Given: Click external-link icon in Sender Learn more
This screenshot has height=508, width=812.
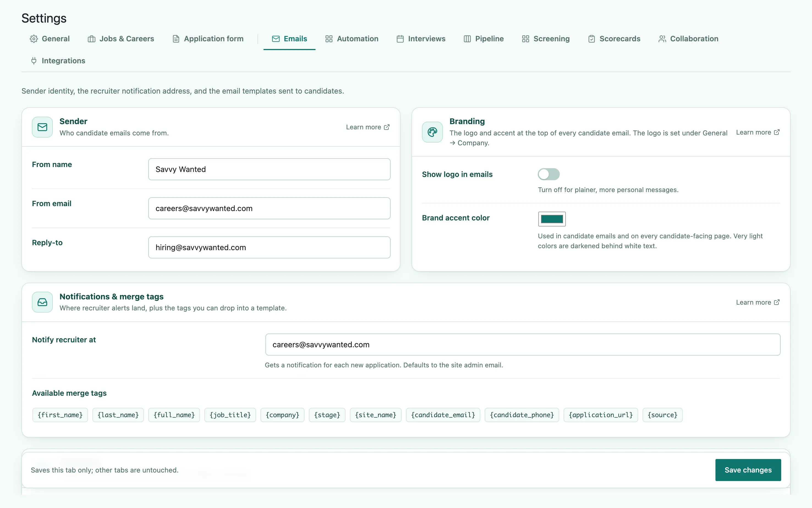Looking at the screenshot, I should click(386, 127).
